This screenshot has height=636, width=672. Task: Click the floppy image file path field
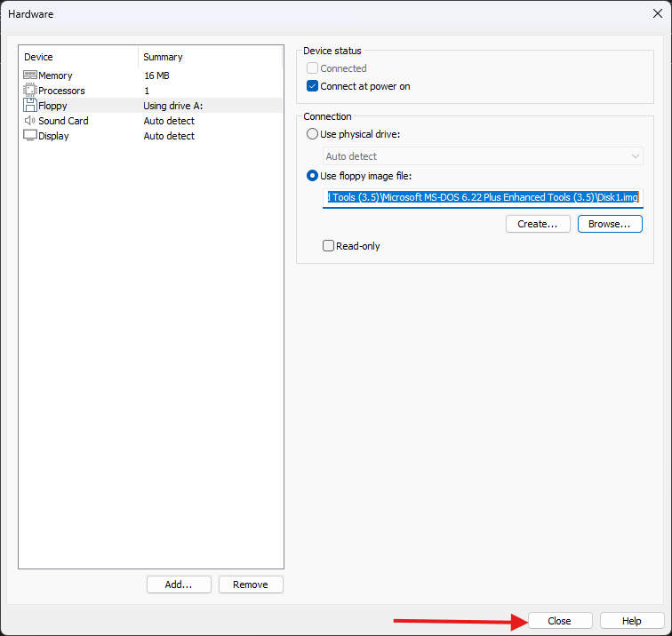[x=483, y=197]
